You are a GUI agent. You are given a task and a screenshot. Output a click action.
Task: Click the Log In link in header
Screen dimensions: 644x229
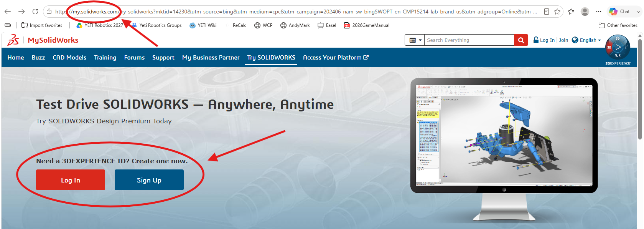click(544, 40)
